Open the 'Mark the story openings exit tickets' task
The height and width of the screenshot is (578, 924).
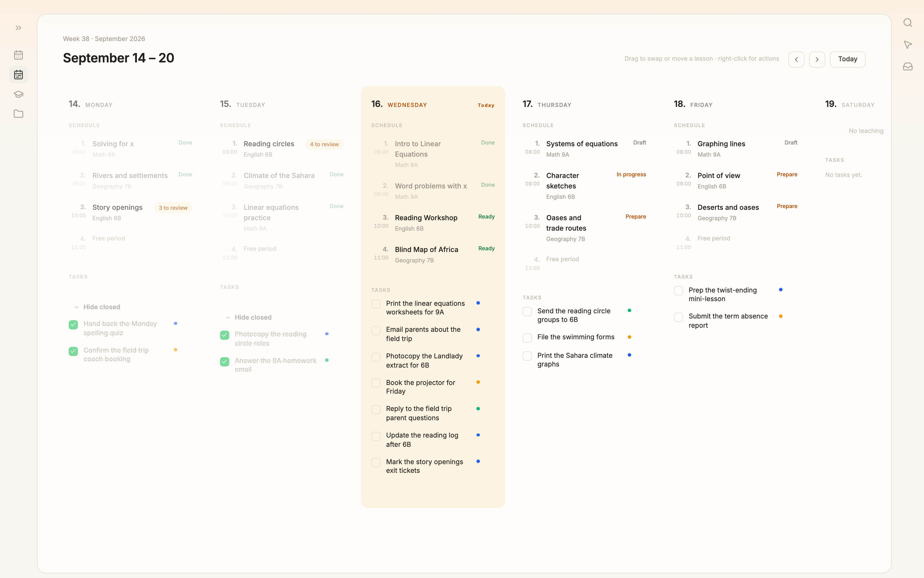(424, 466)
